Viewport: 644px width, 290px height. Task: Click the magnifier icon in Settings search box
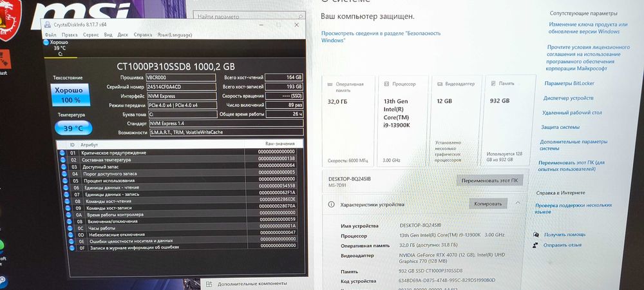click(x=301, y=17)
